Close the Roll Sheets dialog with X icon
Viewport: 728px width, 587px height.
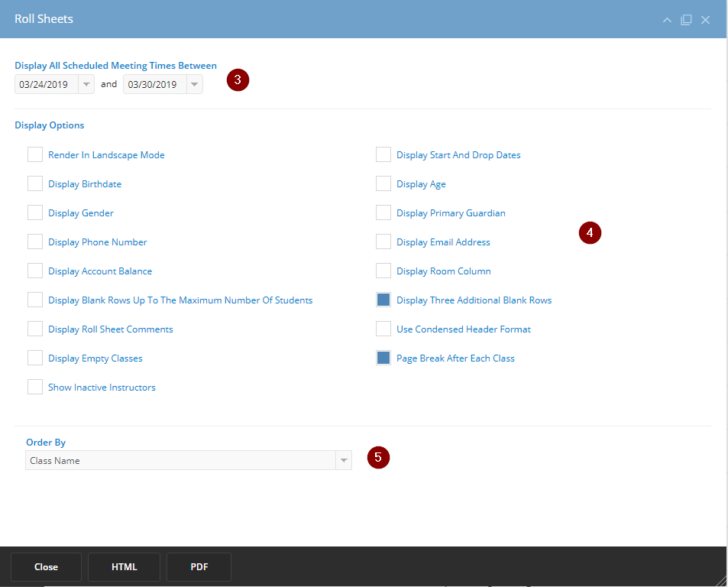click(705, 20)
